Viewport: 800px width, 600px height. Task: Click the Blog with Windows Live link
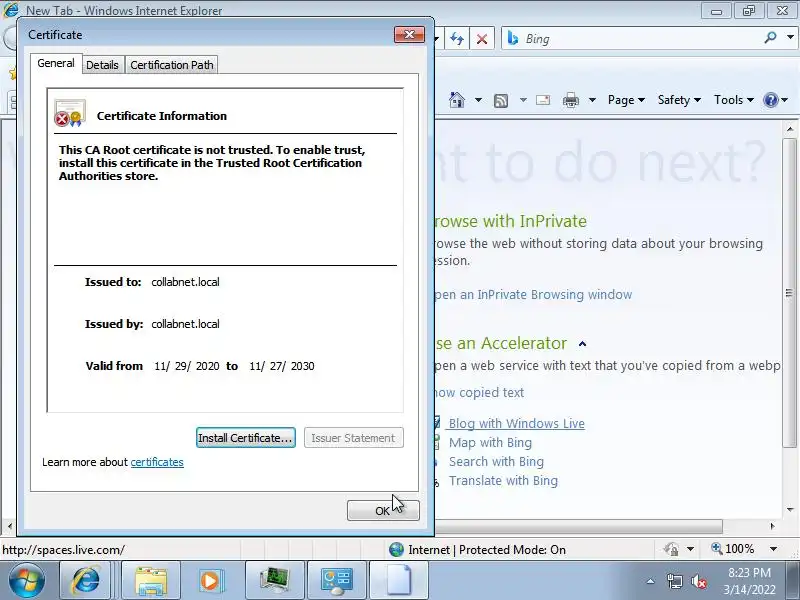(517, 423)
